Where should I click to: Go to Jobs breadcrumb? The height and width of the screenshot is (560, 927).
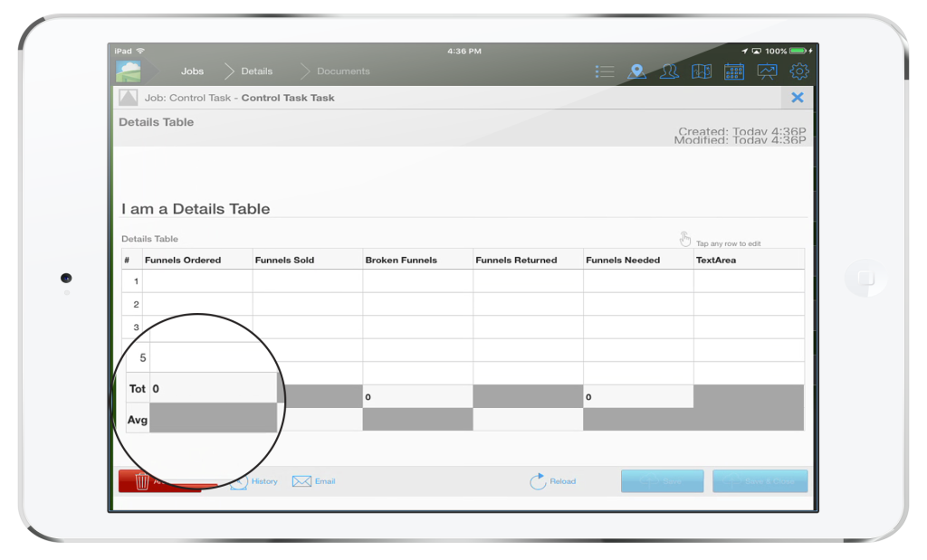[x=192, y=71]
